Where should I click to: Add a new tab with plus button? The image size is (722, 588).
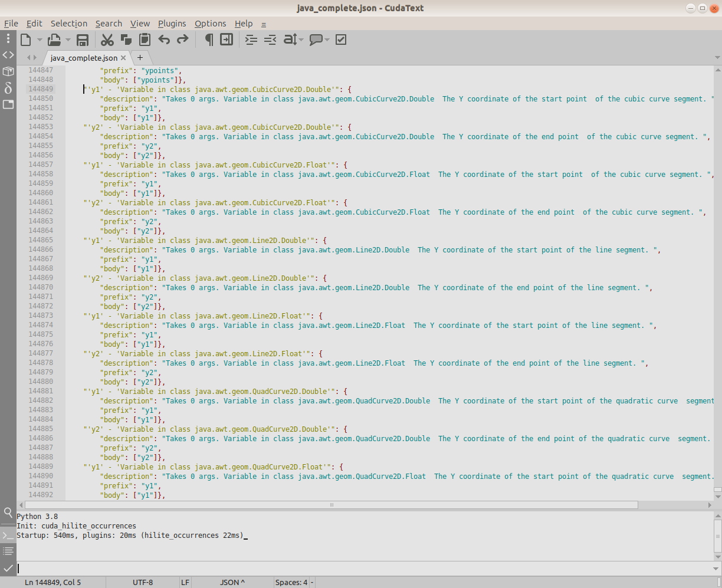[x=140, y=57]
